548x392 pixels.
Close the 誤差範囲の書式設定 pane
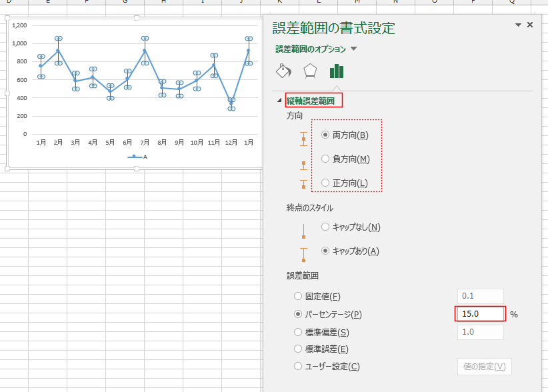point(530,25)
